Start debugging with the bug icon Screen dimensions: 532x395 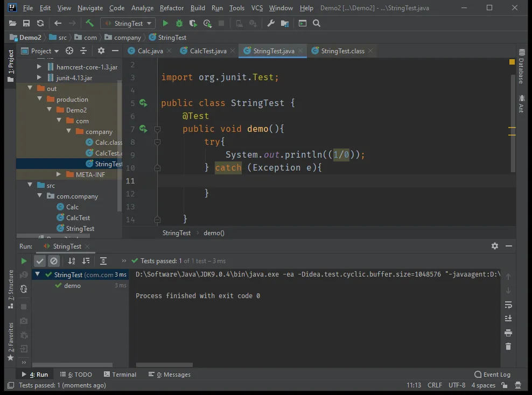coord(179,23)
